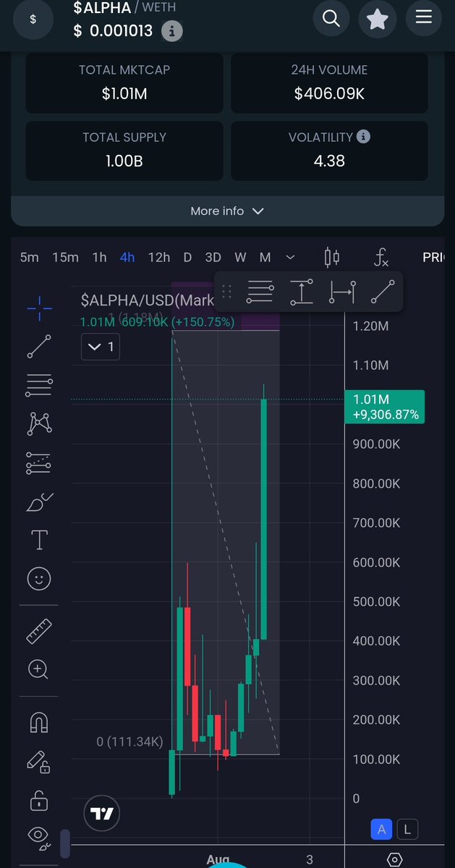Viewport: 455px width, 868px height.
Task: Select the 12h timeframe
Action: coord(159,258)
